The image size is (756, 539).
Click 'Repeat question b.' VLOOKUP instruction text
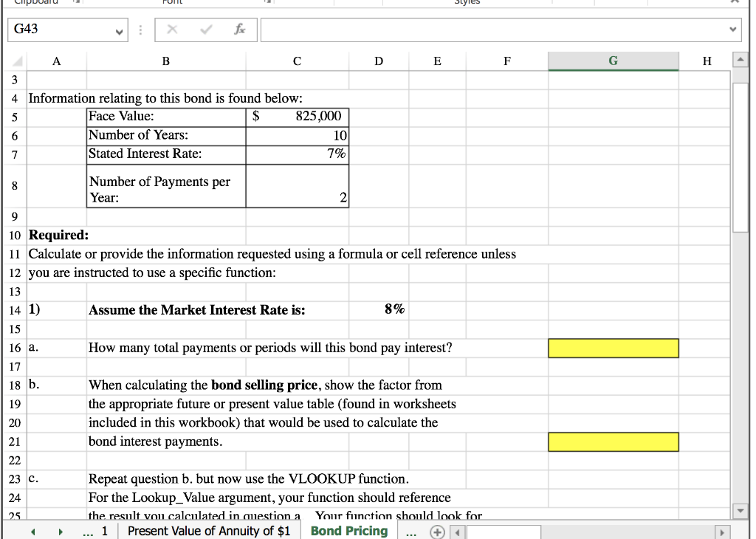click(248, 478)
